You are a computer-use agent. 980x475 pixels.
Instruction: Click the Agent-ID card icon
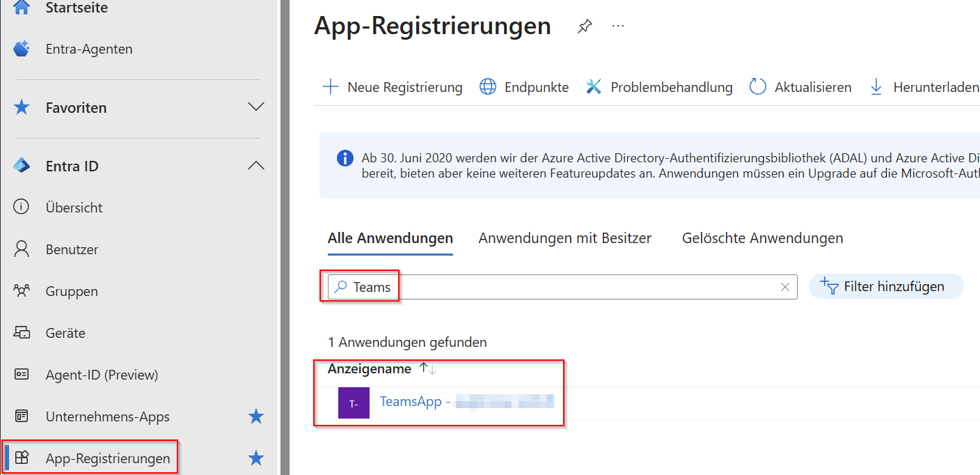(x=22, y=374)
